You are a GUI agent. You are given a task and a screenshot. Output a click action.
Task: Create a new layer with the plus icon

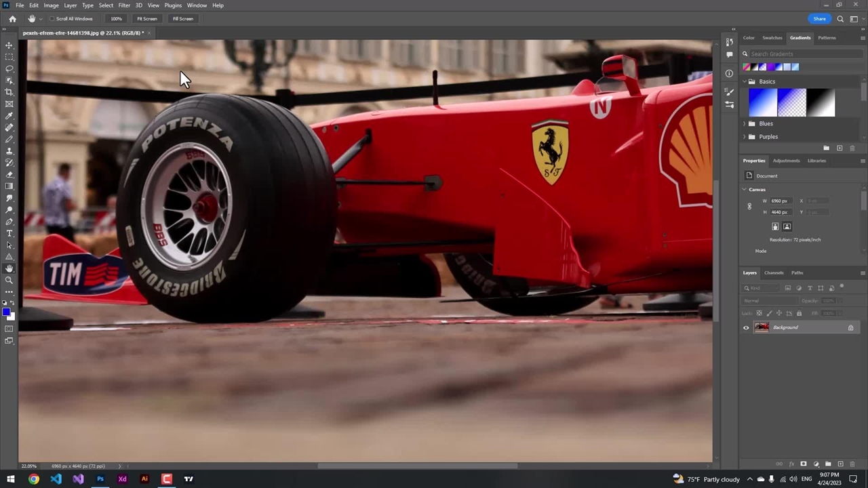pyautogui.click(x=840, y=464)
